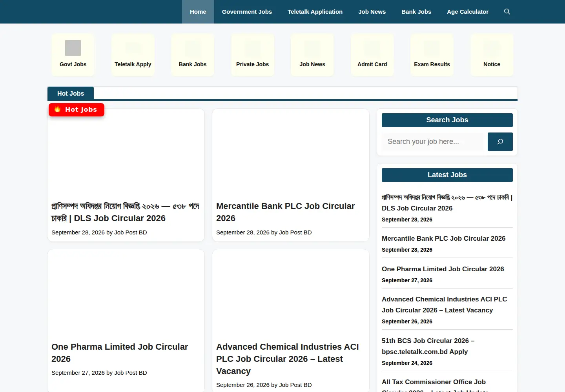The height and width of the screenshot is (392, 565).
Task: Open the search icon in the top navigation
Action: pyautogui.click(x=507, y=12)
